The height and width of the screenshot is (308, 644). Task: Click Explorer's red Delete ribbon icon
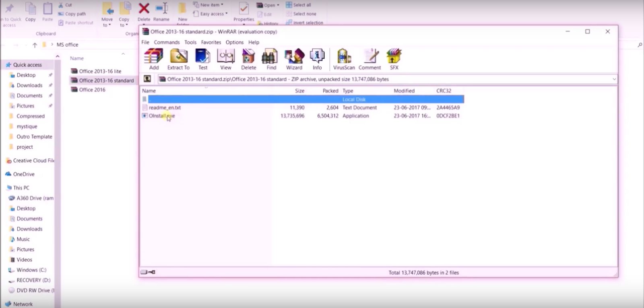(x=144, y=12)
